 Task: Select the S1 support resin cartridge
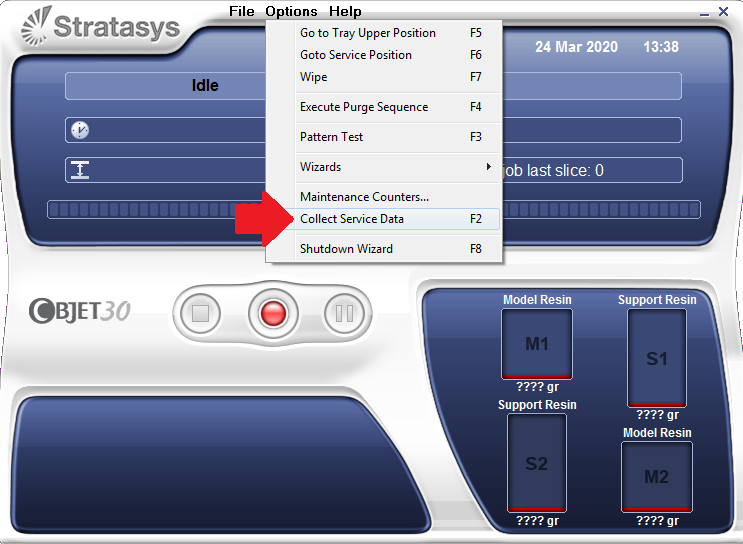tap(657, 358)
